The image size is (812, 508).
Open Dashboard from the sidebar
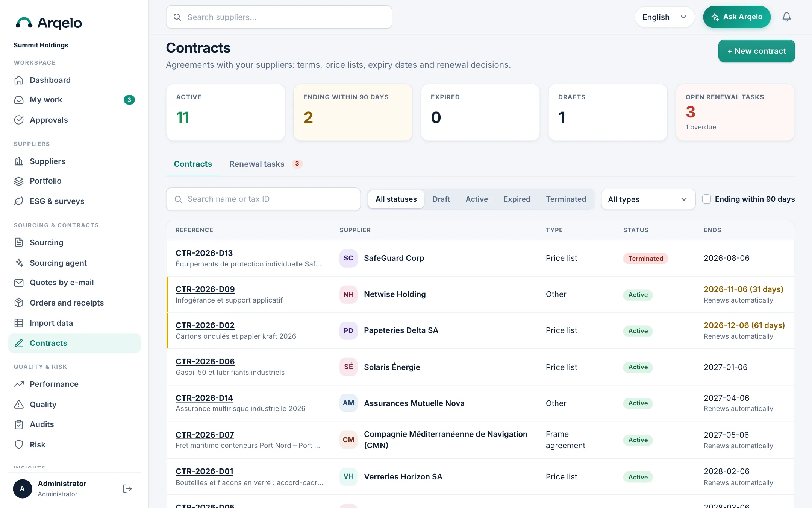pyautogui.click(x=74, y=80)
